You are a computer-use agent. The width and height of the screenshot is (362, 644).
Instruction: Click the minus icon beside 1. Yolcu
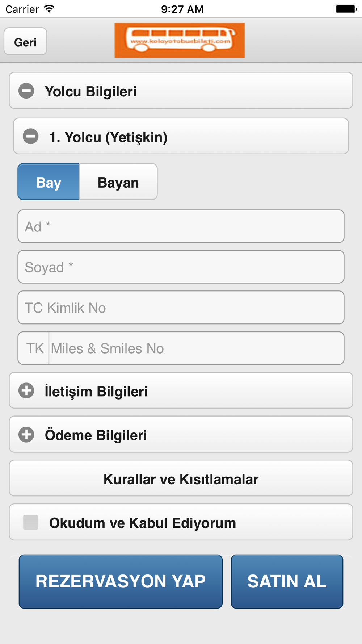coord(31,136)
